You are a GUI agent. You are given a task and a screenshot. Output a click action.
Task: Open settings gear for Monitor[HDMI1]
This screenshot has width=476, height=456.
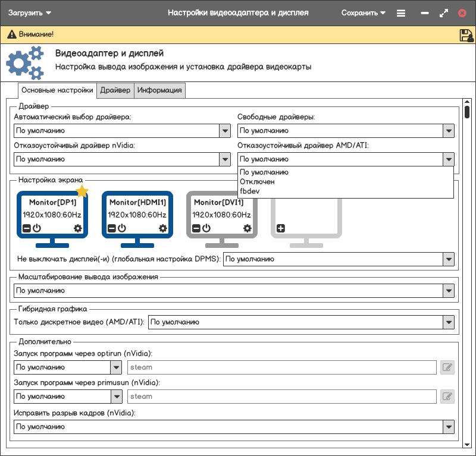click(x=163, y=228)
